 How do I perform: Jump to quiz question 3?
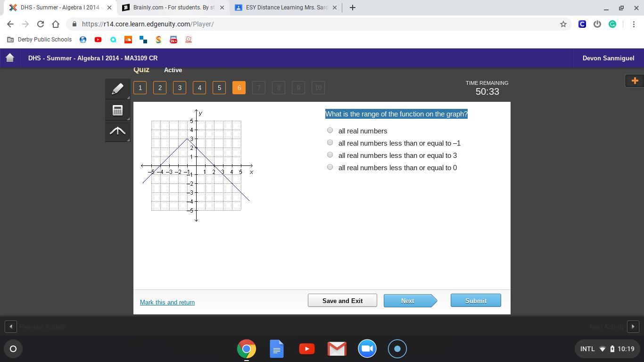click(x=180, y=88)
